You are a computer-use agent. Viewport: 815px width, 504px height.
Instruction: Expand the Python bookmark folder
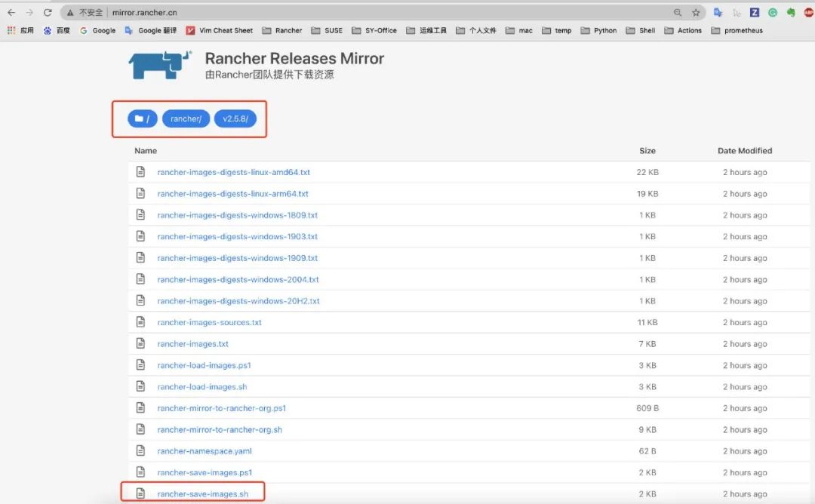(x=598, y=31)
